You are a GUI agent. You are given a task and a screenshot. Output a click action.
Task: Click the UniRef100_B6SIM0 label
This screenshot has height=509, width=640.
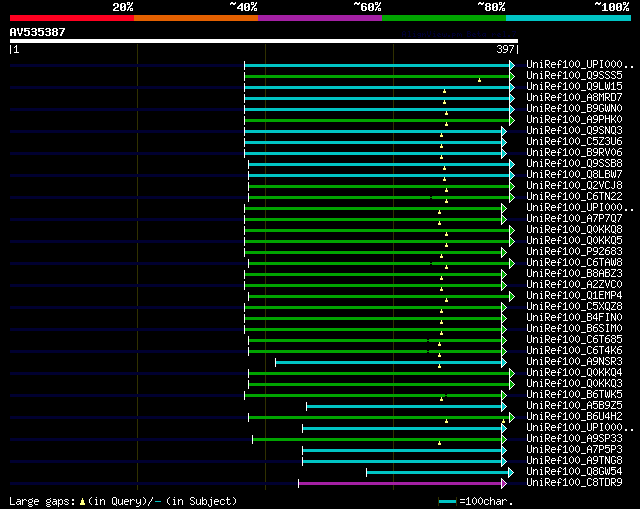click(x=574, y=329)
